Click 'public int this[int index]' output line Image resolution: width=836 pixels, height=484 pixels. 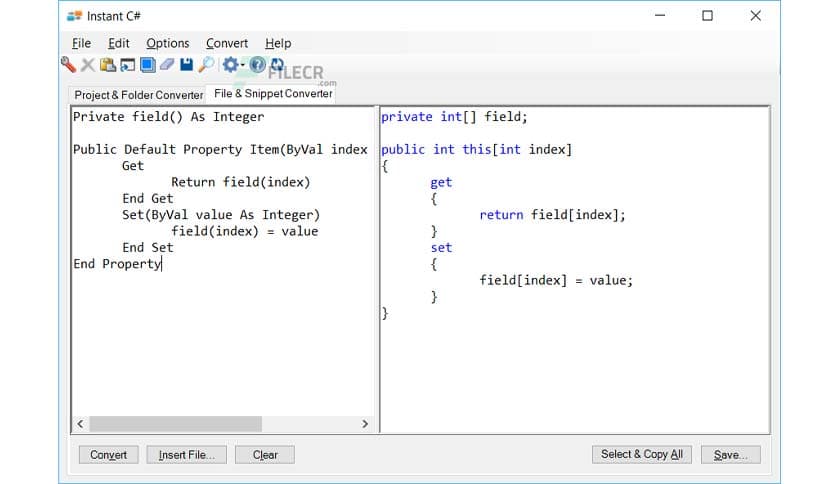coord(477,149)
